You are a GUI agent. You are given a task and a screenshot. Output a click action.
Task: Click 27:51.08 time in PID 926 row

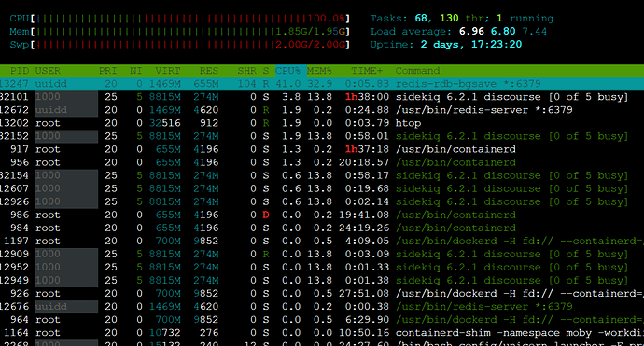[364, 294]
